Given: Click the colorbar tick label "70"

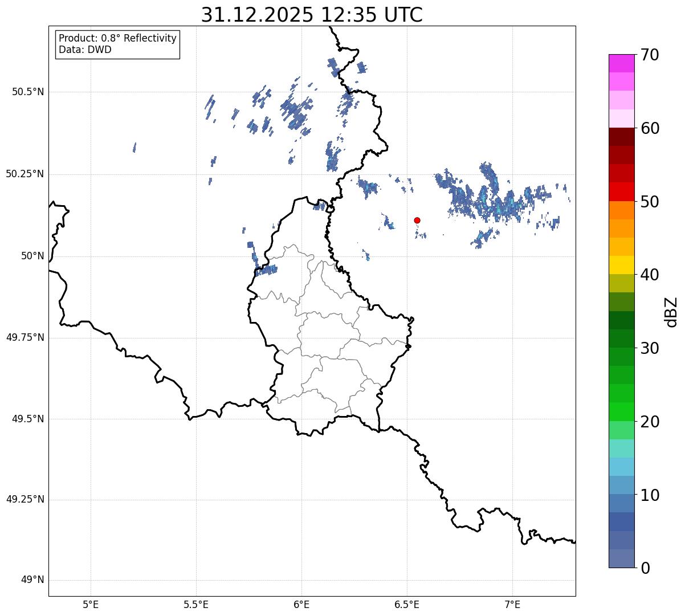Looking at the screenshot, I should click(x=650, y=55).
